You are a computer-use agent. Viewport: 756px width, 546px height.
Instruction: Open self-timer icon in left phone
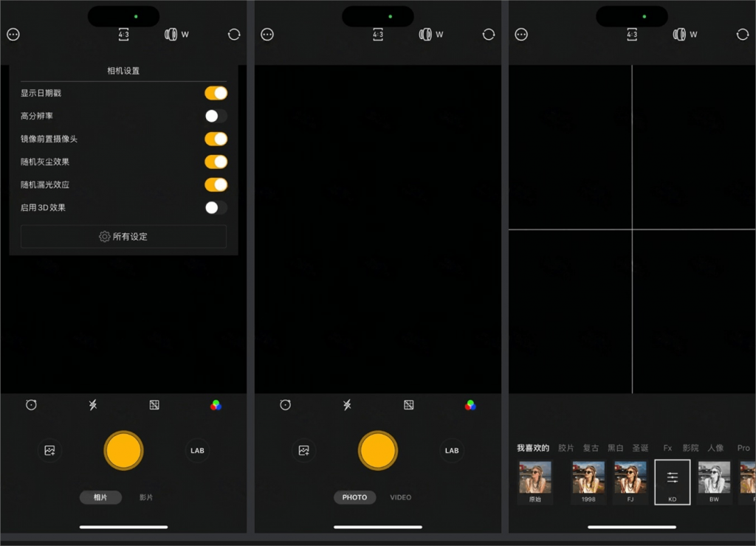click(31, 405)
